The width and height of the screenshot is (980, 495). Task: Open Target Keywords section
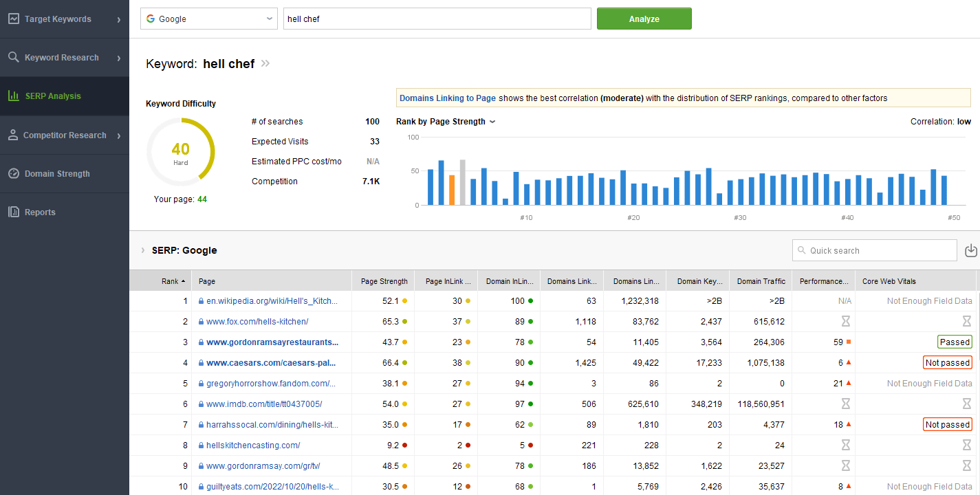click(x=65, y=19)
